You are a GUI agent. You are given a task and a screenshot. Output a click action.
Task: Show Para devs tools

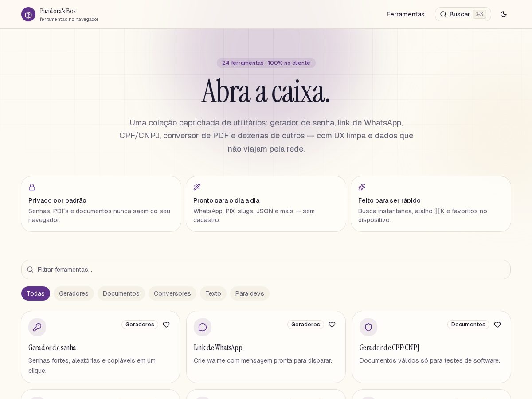(x=250, y=293)
